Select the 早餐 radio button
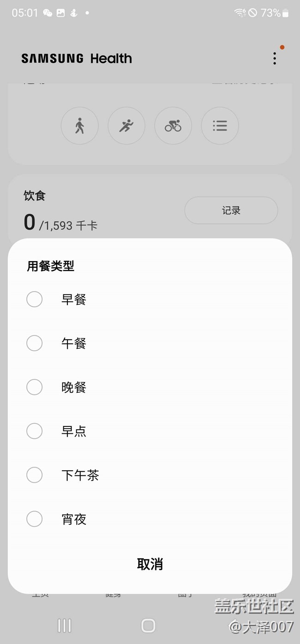This screenshot has width=300, height=644. pos(35,299)
